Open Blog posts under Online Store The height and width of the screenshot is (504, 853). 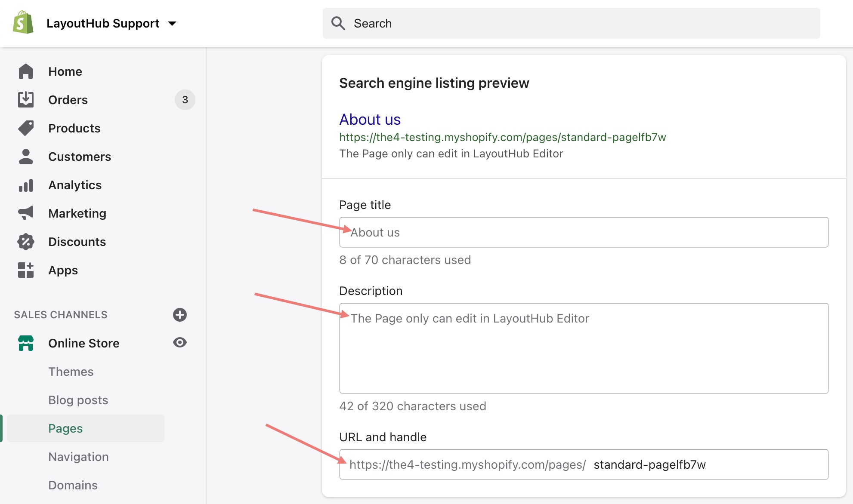[x=78, y=400]
